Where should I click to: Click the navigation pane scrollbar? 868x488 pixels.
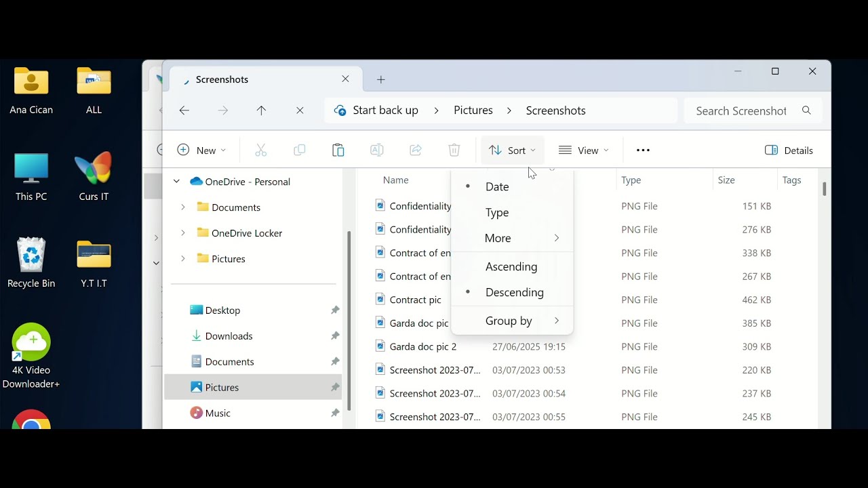349,321
